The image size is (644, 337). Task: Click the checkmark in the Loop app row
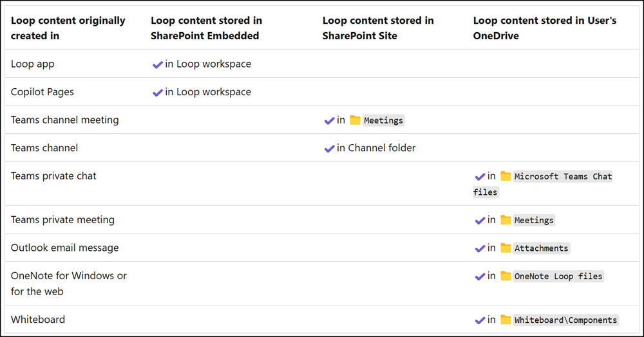pos(158,65)
